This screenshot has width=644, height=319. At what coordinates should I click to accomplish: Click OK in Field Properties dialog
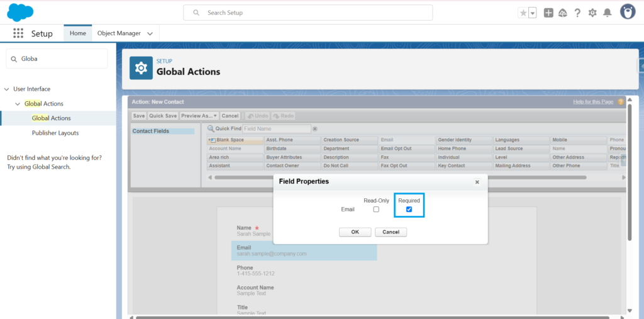[355, 232]
